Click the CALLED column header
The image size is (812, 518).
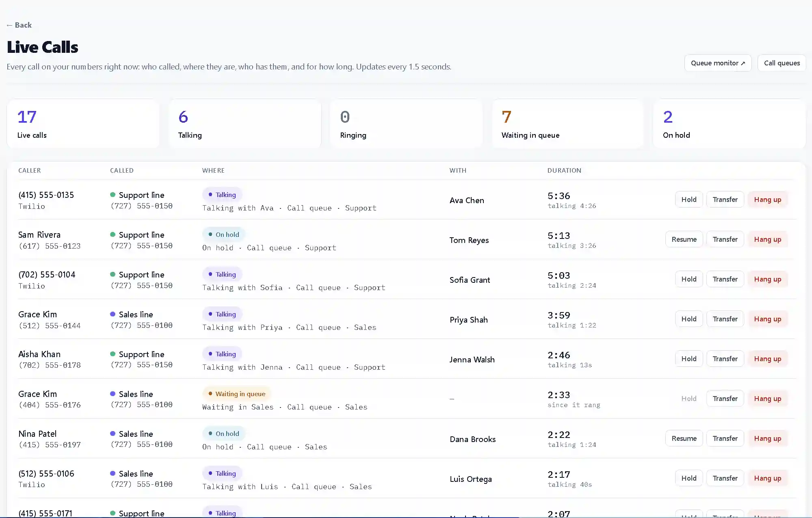(x=122, y=171)
